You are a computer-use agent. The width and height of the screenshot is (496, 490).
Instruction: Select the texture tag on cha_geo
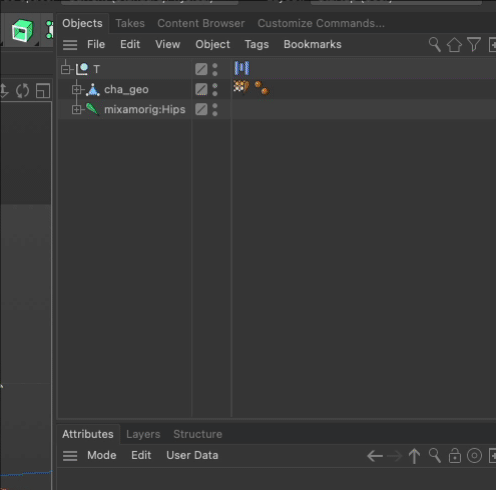[241, 87]
